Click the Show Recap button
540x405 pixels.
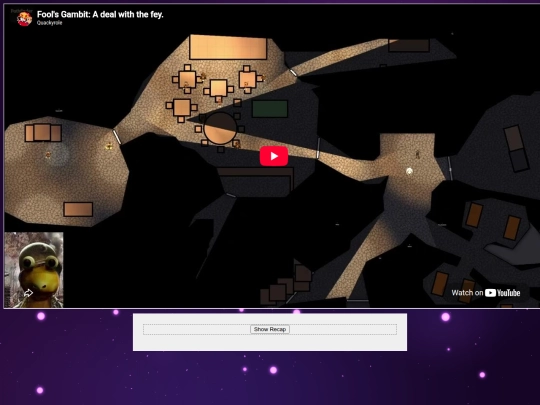tap(270, 330)
